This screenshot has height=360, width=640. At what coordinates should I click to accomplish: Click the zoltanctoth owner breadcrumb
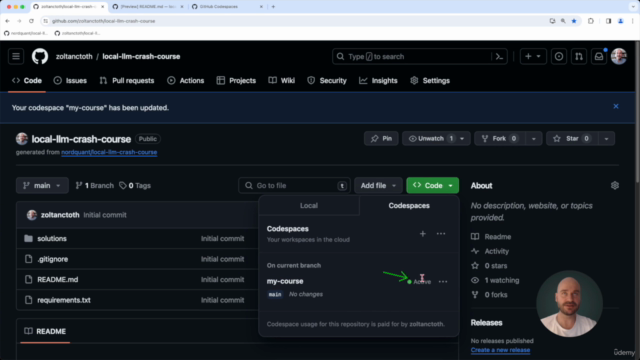point(74,57)
